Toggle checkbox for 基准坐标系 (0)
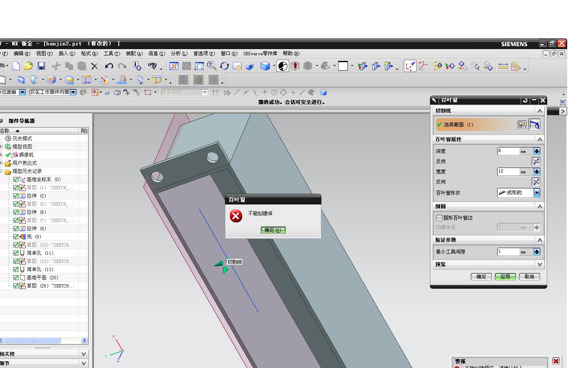This screenshot has height=368, width=588. [x=16, y=180]
